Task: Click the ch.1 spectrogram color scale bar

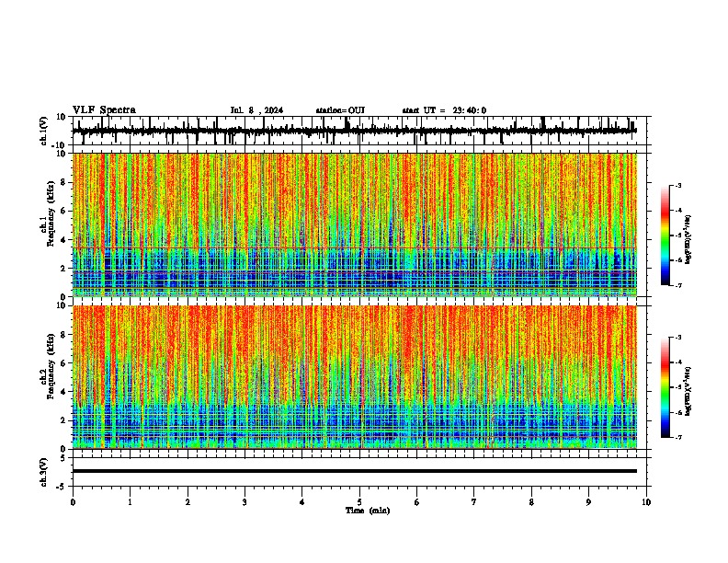Action: tap(665, 236)
